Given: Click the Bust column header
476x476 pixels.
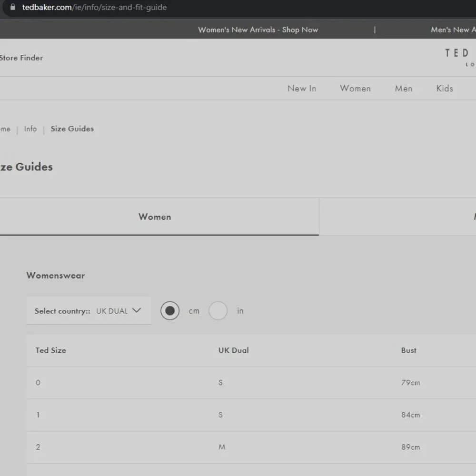Looking at the screenshot, I should pyautogui.click(x=408, y=350).
